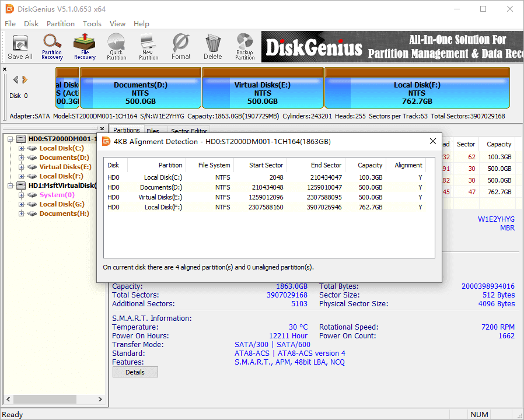Click the Delete partition icon
This screenshot has width=524, height=420.
[x=212, y=47]
